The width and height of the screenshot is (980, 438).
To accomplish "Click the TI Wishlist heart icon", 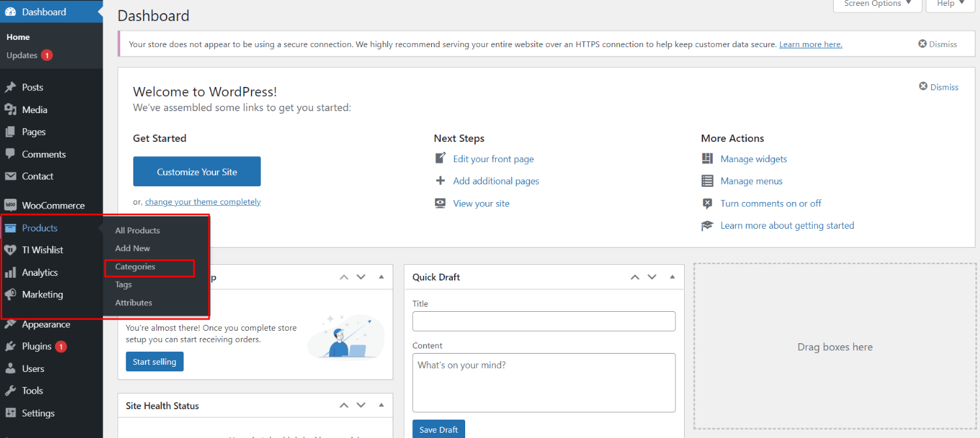I will (10, 250).
